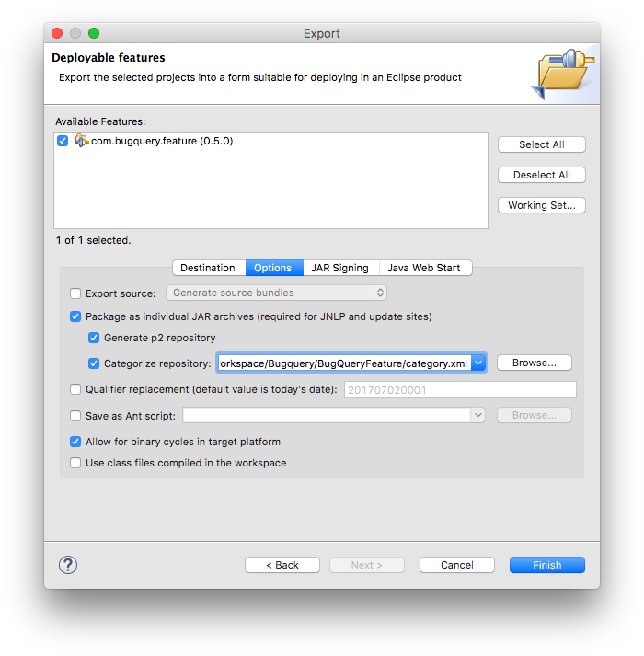Image resolution: width=644 pixels, height=656 pixels.
Task: Open the Java Web Start tab
Action: pyautogui.click(x=424, y=268)
